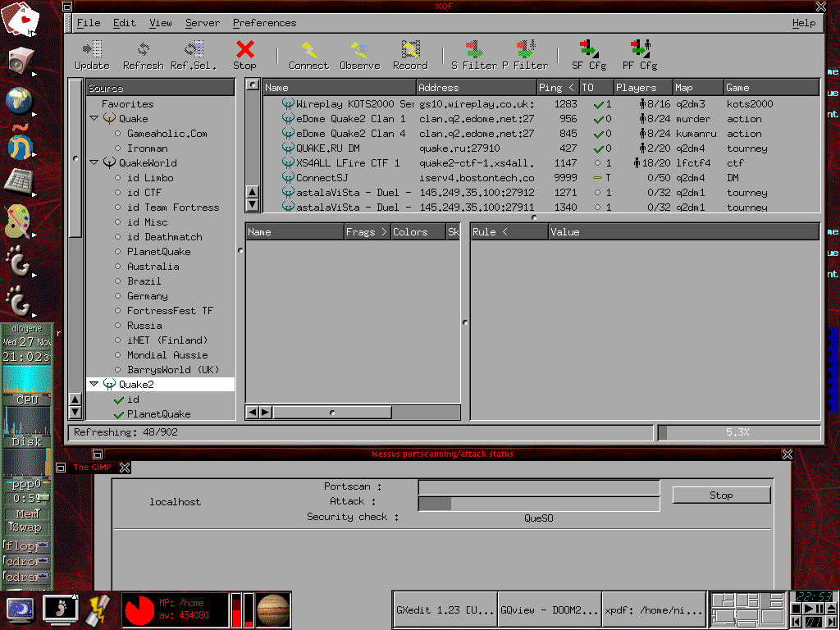Start demo recording with the Record icon

[x=410, y=50]
